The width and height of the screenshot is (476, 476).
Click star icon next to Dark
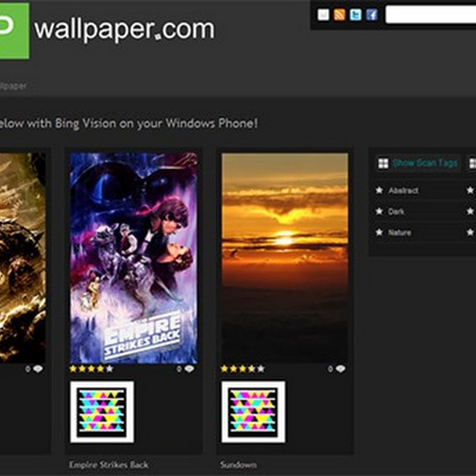[x=379, y=211]
